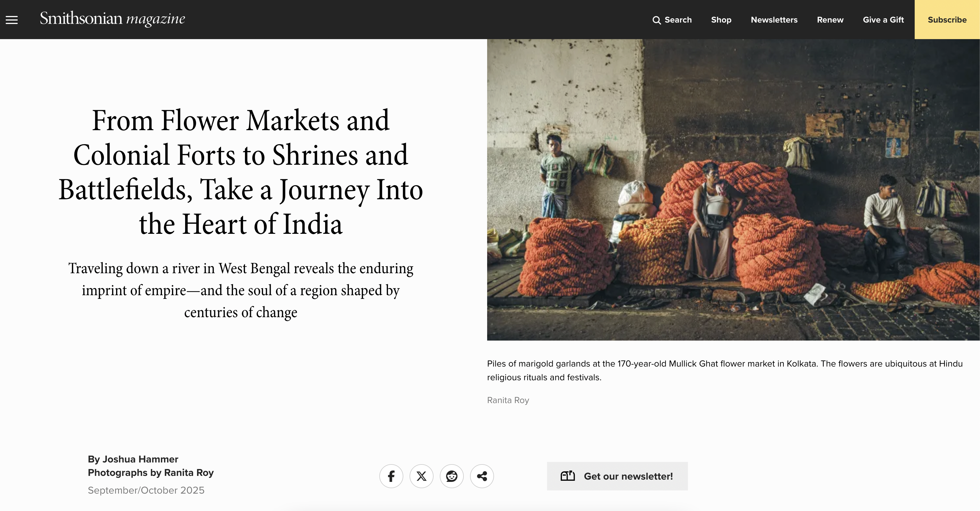Share article on Reddit
Image resolution: width=980 pixels, height=511 pixels.
point(451,476)
